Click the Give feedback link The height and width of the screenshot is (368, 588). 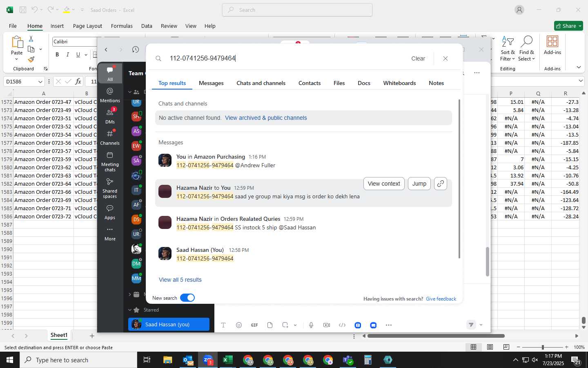click(441, 299)
